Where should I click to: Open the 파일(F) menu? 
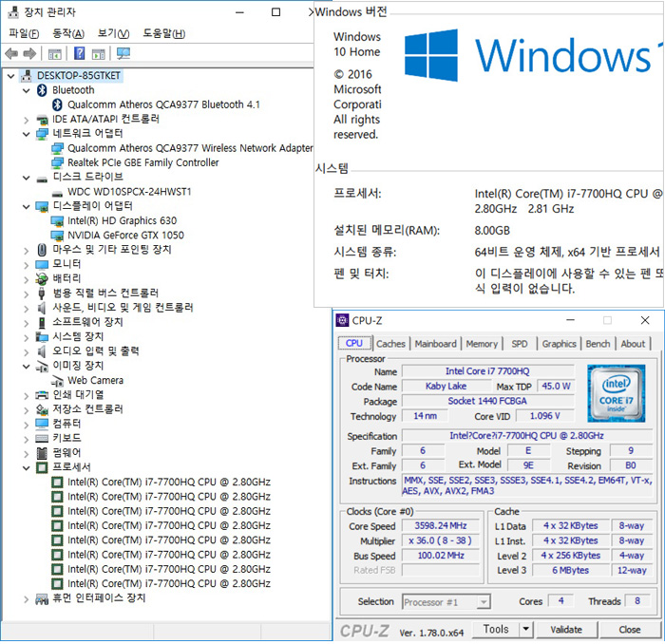pyautogui.click(x=24, y=33)
